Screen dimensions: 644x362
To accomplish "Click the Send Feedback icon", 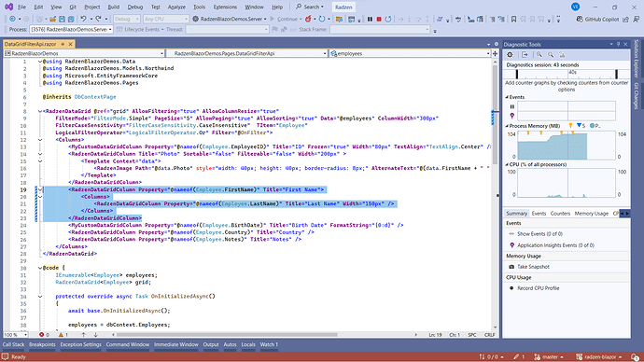I will click(x=637, y=19).
